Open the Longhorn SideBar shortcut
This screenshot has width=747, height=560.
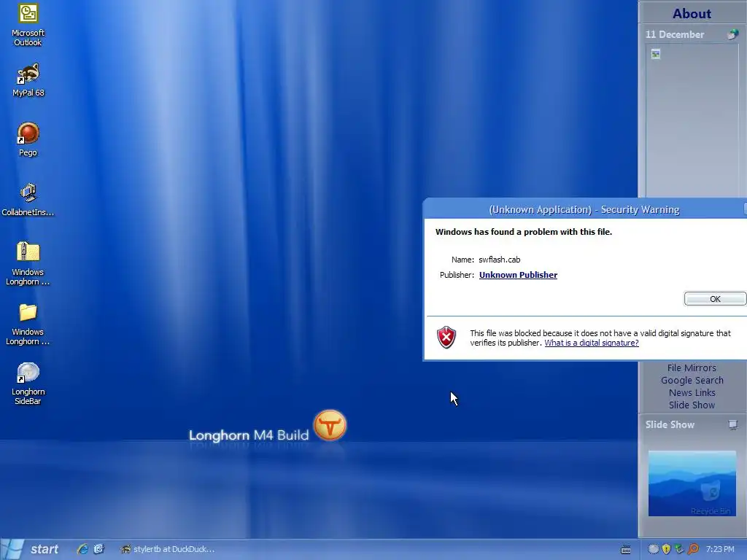coord(28,384)
